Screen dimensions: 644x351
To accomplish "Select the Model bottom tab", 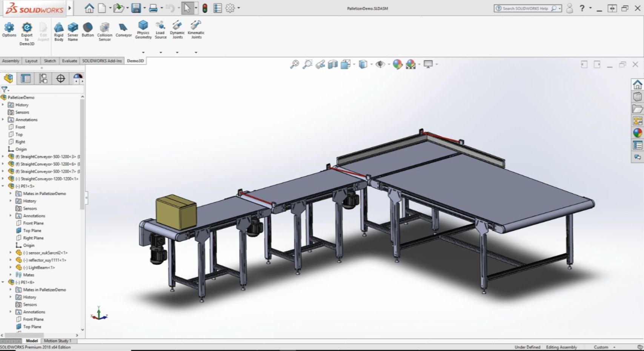I will (x=32, y=341).
